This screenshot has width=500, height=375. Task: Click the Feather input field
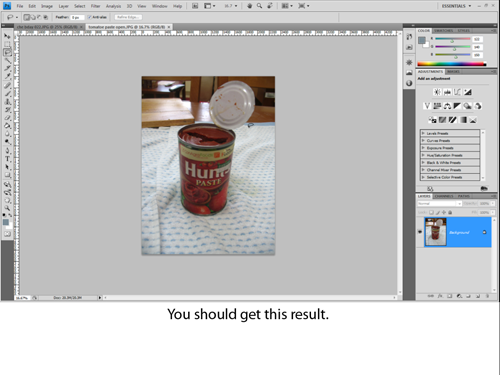pyautogui.click(x=77, y=17)
